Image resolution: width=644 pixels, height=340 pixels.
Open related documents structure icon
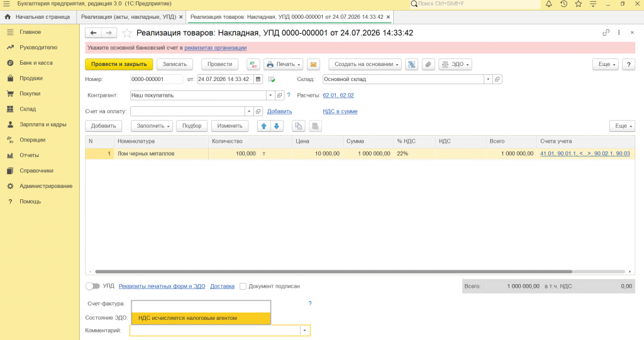[x=411, y=65]
